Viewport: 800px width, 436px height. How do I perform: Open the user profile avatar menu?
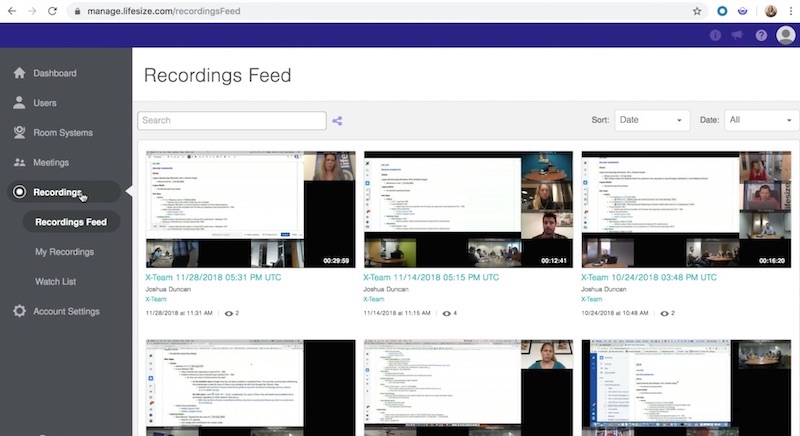785,35
